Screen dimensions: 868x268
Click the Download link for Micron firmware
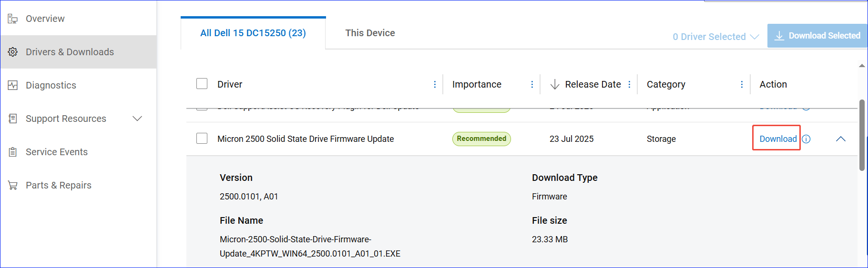pos(778,139)
